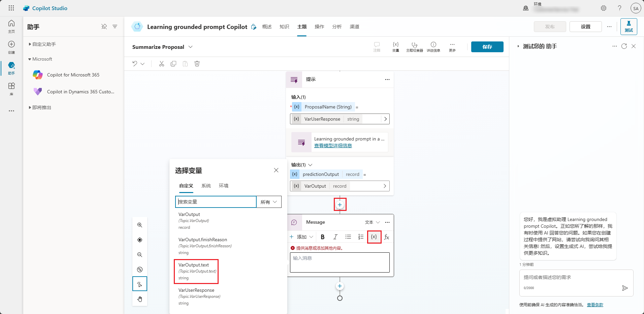This screenshot has height=314, width=644.
Task: Click the 输入消息 message text box
Action: pos(340,262)
